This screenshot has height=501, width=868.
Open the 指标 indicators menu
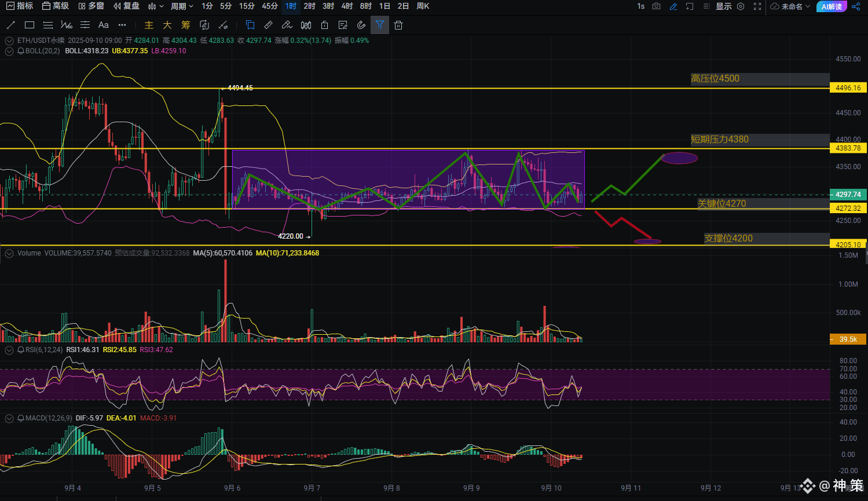20,6
